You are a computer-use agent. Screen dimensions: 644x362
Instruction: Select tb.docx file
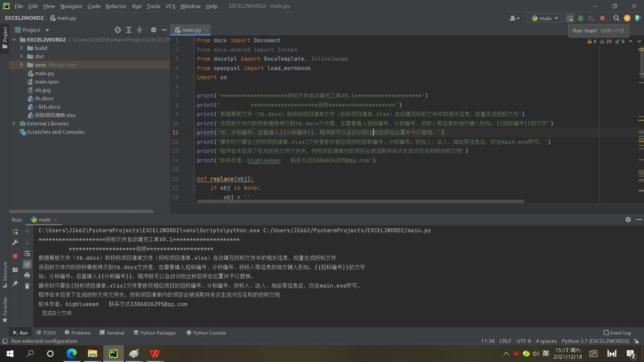[x=44, y=99]
